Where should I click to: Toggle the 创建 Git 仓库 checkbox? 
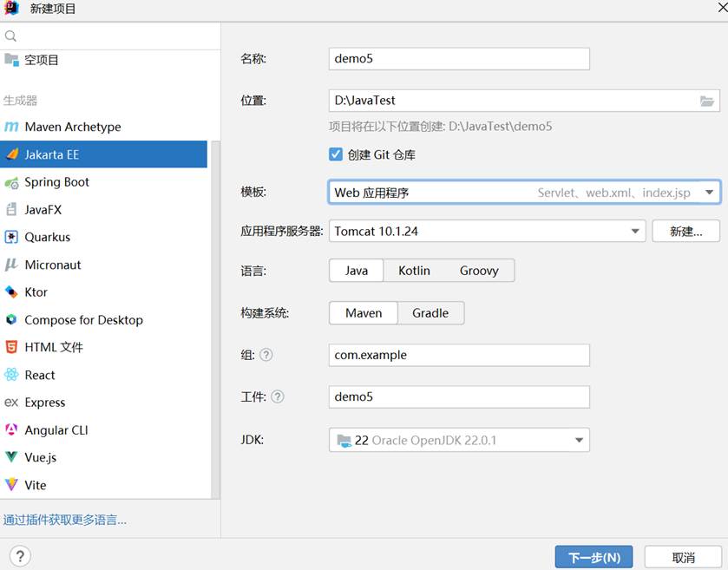(335, 154)
